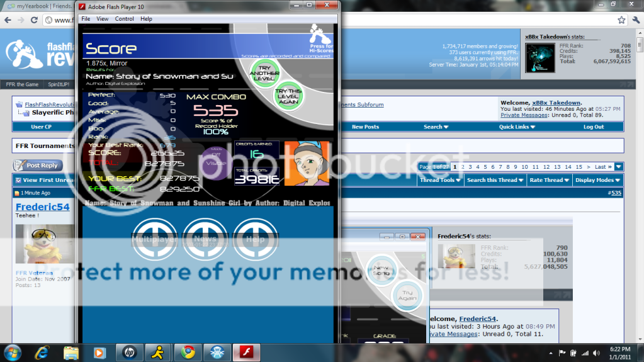Image resolution: width=644 pixels, height=362 pixels.
Task: Open the round News icon
Action: (x=205, y=239)
